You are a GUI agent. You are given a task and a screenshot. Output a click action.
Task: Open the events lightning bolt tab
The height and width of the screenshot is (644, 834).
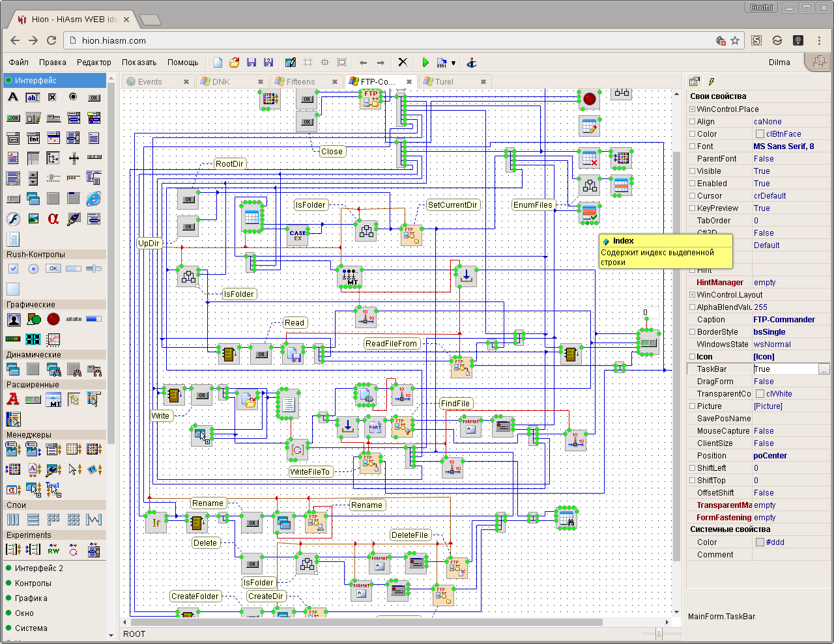tap(712, 81)
